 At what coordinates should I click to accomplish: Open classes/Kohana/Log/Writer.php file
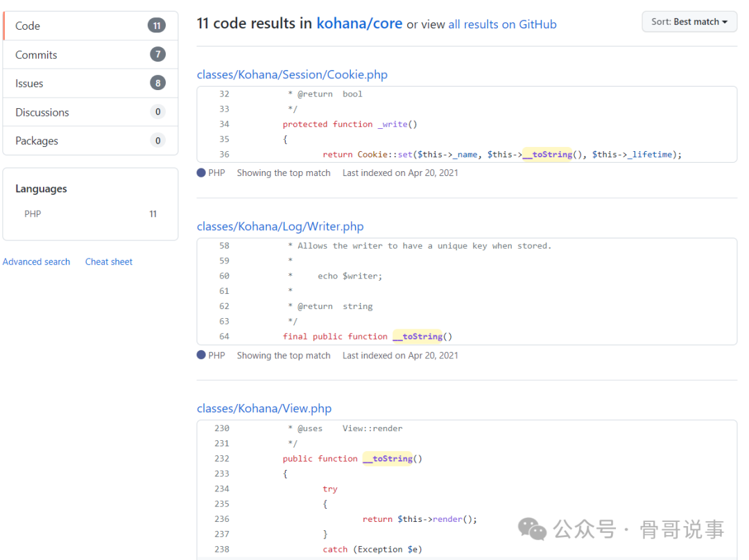[280, 227]
